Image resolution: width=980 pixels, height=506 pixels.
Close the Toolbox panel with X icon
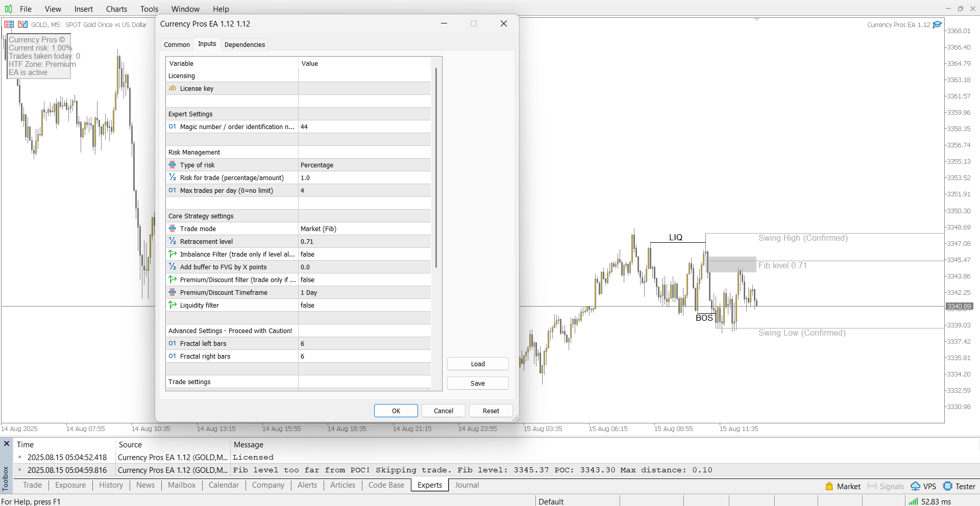pyautogui.click(x=7, y=444)
